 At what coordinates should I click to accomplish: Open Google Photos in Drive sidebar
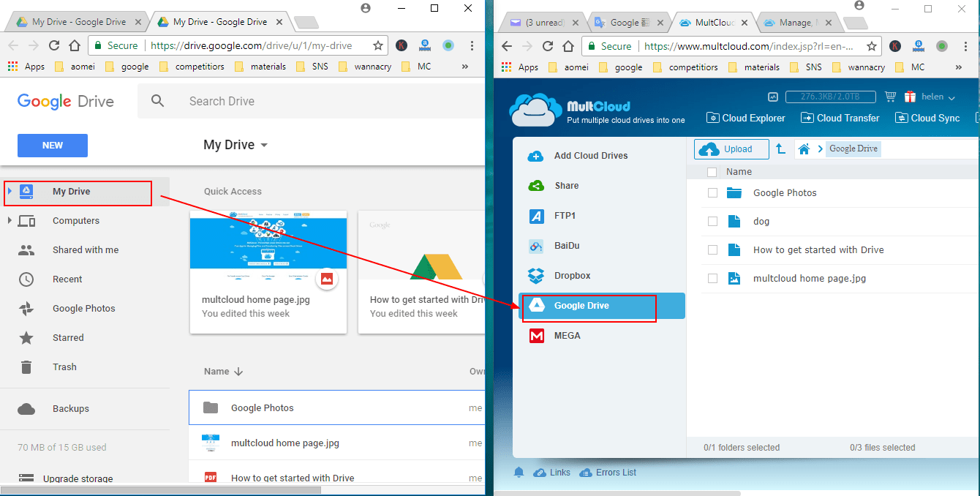tap(84, 309)
